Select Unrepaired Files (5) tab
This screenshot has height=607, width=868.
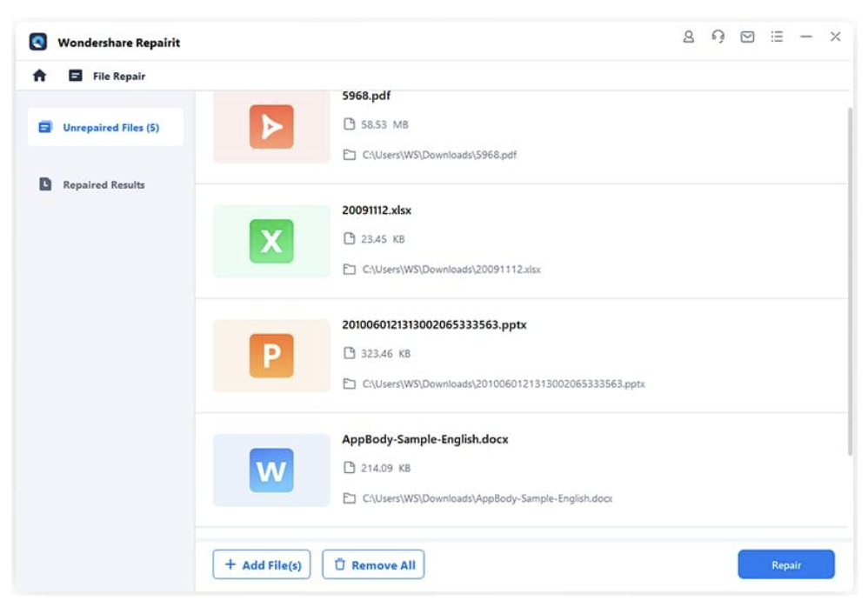pyautogui.click(x=105, y=127)
